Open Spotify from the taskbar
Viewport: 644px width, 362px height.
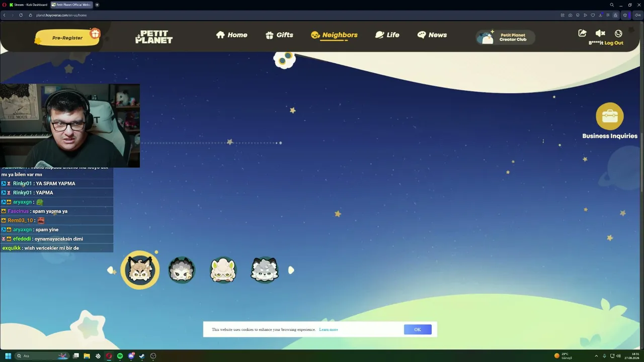coord(120,356)
